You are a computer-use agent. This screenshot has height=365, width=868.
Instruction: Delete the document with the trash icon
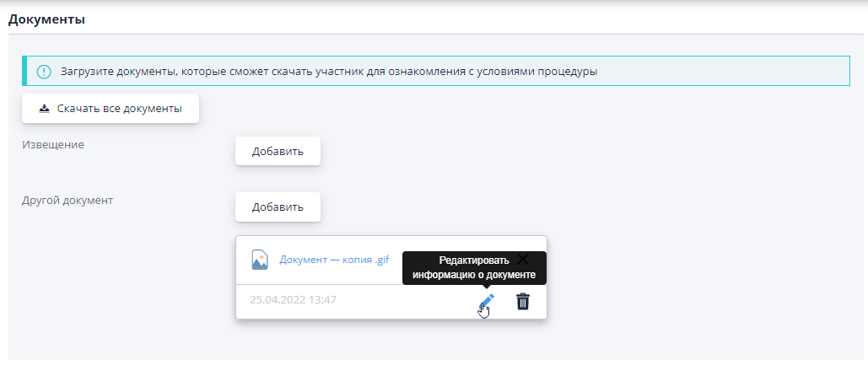coord(523,302)
